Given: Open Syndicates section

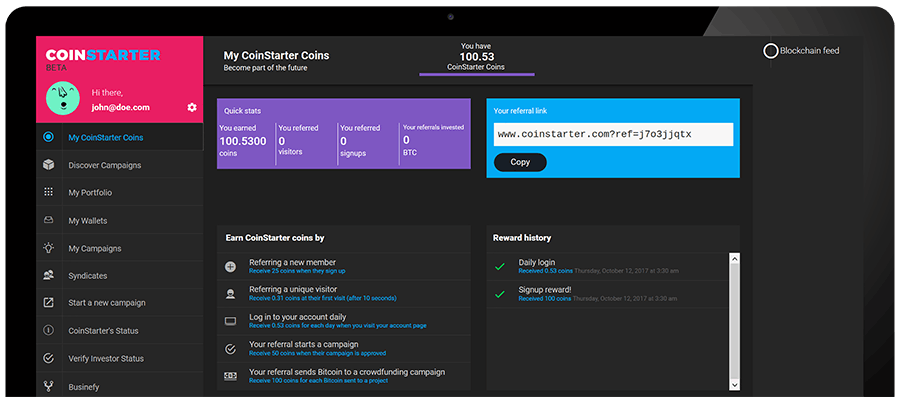Looking at the screenshot, I should point(119,275).
